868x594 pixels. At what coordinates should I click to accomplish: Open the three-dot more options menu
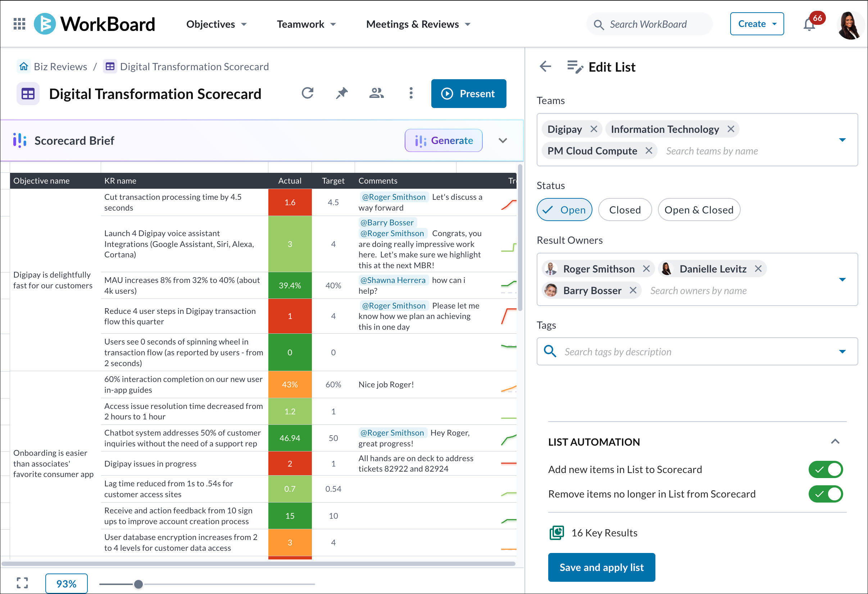pyautogui.click(x=411, y=93)
